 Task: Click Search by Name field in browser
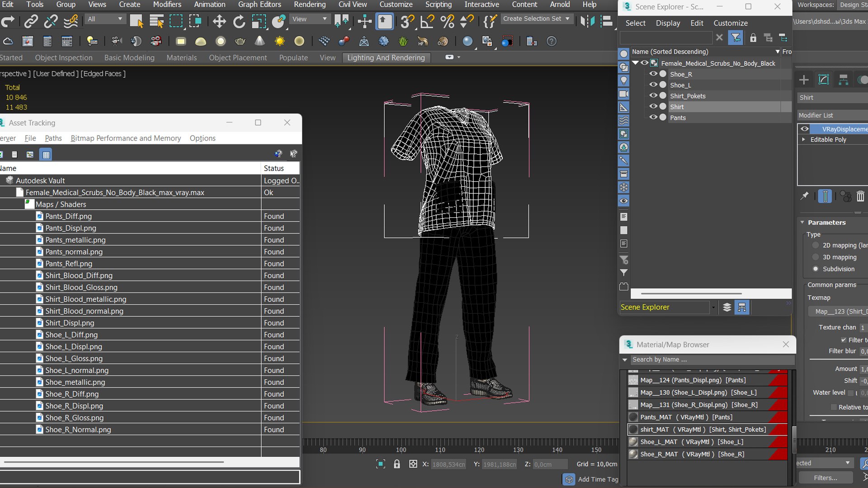click(712, 360)
